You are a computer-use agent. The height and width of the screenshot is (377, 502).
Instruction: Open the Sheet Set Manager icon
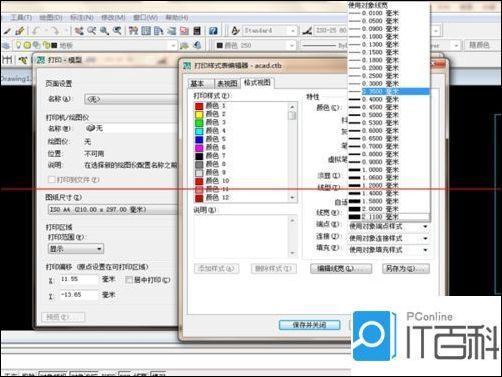(171, 31)
